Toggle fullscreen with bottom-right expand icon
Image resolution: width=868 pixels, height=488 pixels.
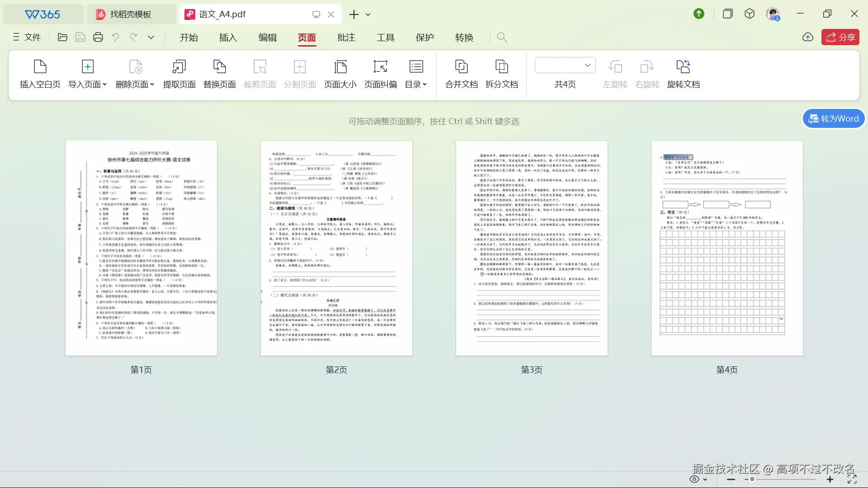[852, 479]
